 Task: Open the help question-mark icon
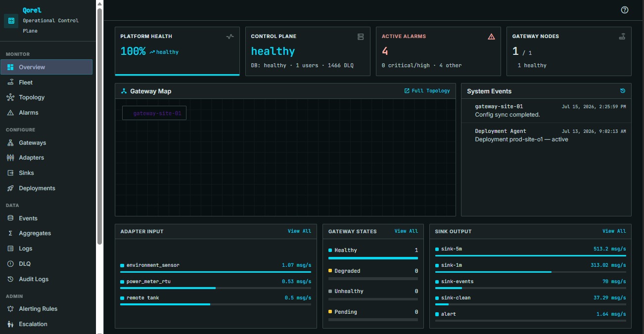[625, 10]
